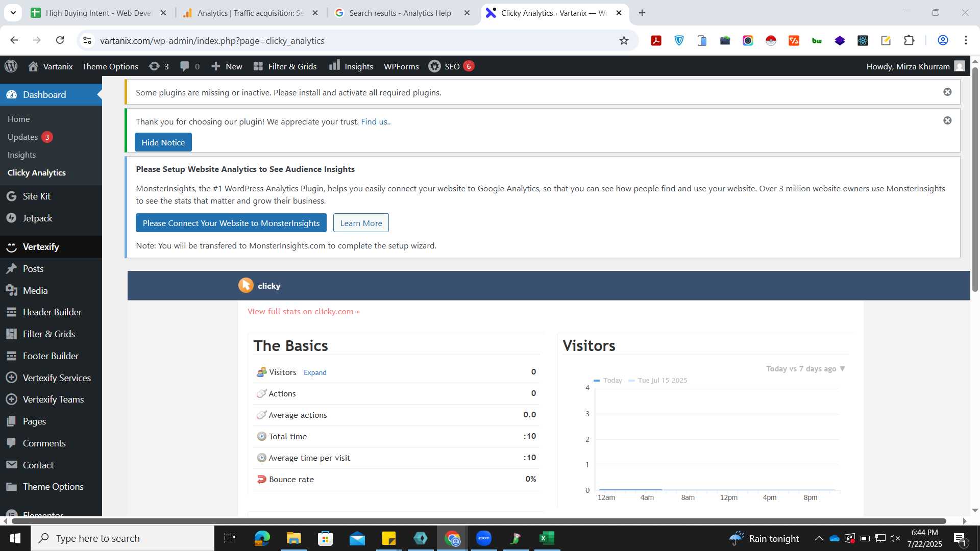Open Footer Builder in the sidebar

pyautogui.click(x=51, y=356)
